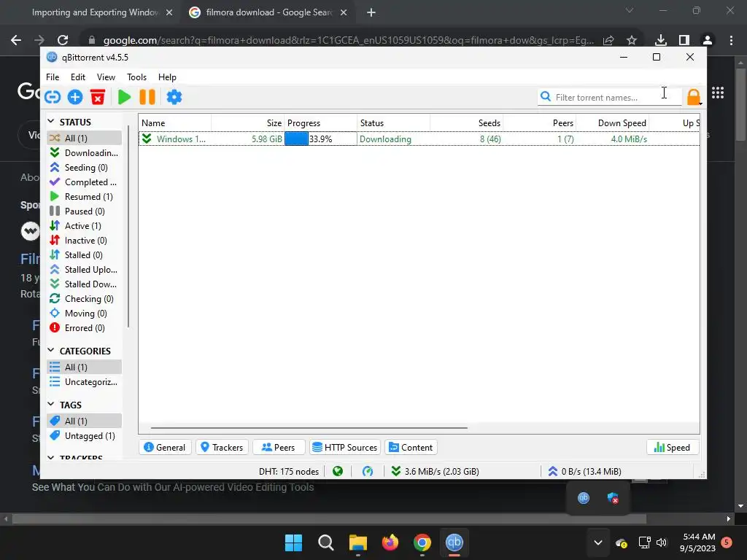Click the Windows Start button

tap(293, 542)
